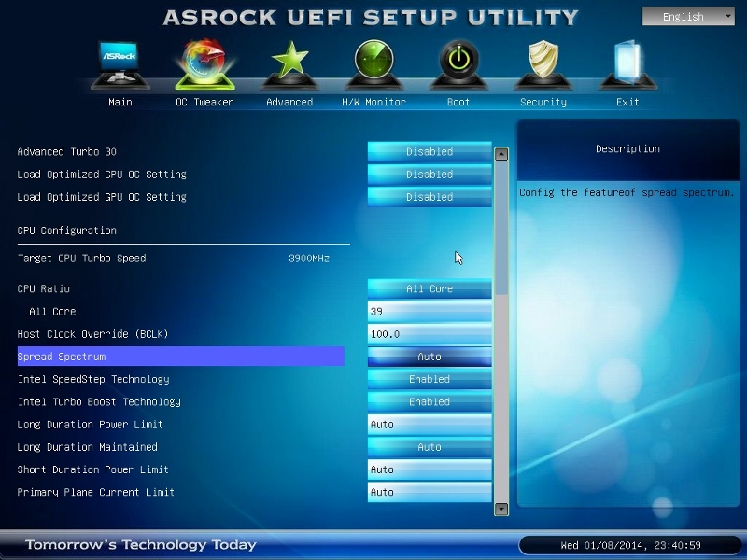Click the H/W Monitor tab label
This screenshot has height=560, width=747.
(x=374, y=102)
